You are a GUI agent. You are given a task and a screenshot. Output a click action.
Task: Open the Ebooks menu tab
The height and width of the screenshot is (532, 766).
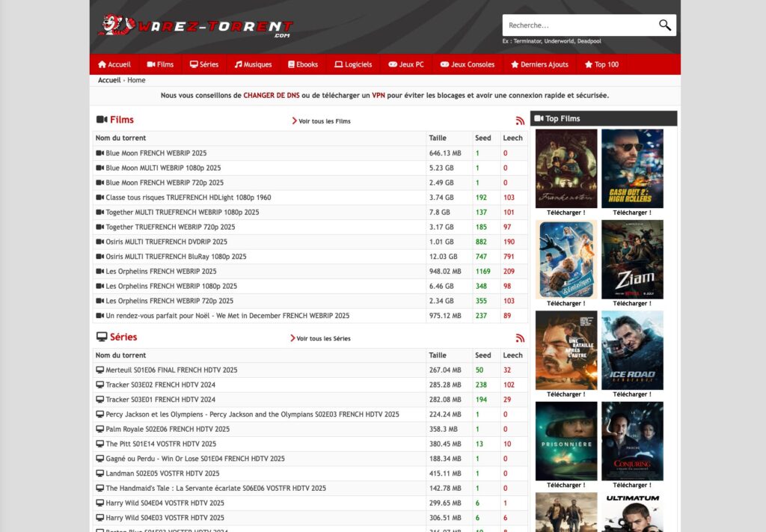(x=303, y=64)
